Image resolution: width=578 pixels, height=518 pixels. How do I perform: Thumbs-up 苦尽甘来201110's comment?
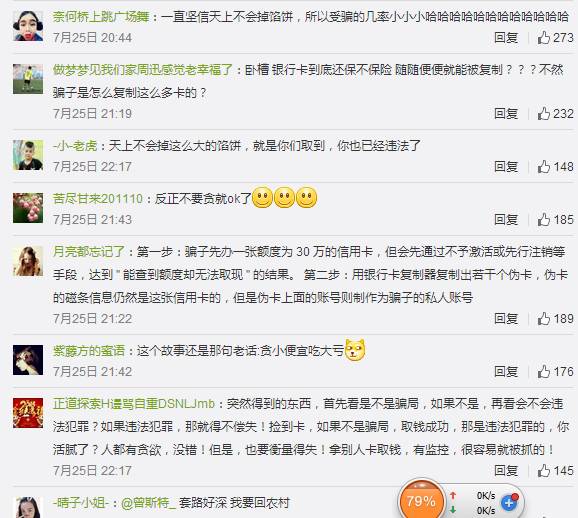click(x=543, y=220)
